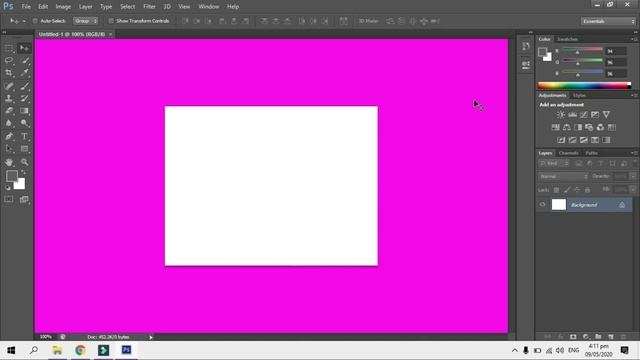The height and width of the screenshot is (360, 640).
Task: Open the Layers panel flyout menu
Action: (x=634, y=153)
